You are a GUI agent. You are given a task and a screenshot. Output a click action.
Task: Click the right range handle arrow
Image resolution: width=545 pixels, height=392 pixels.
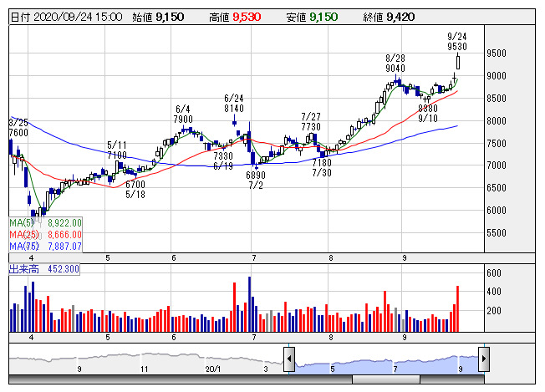point(484,359)
